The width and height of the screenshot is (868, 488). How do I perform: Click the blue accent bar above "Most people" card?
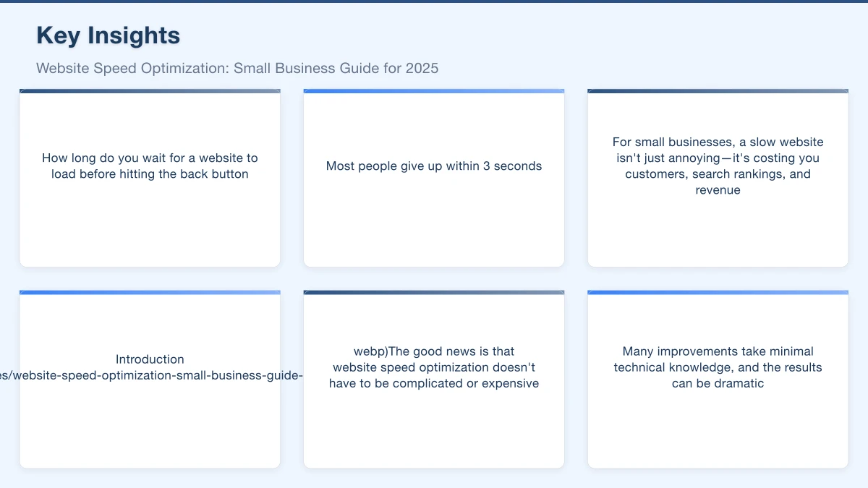[434, 91]
